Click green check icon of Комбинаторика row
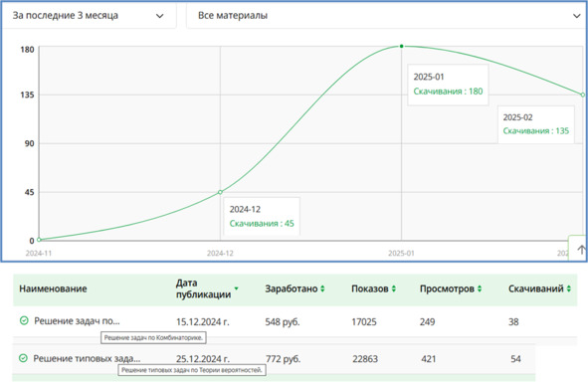The width and height of the screenshot is (588, 382). click(x=24, y=320)
